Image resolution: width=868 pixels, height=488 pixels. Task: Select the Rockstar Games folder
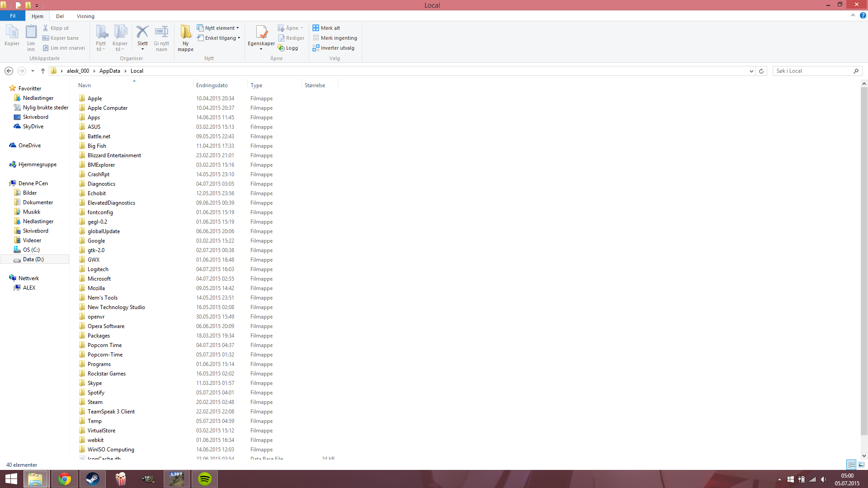coord(107,374)
